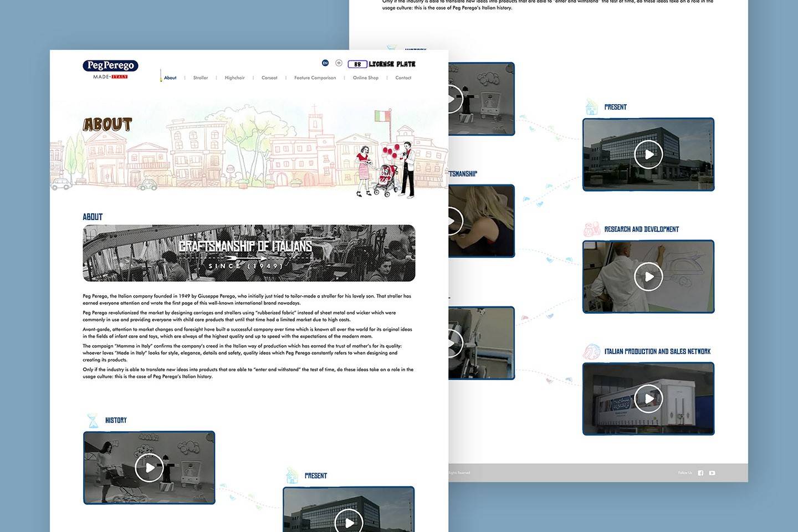The width and height of the screenshot is (798, 532).
Task: Switch language to Chinese
Action: click(339, 63)
